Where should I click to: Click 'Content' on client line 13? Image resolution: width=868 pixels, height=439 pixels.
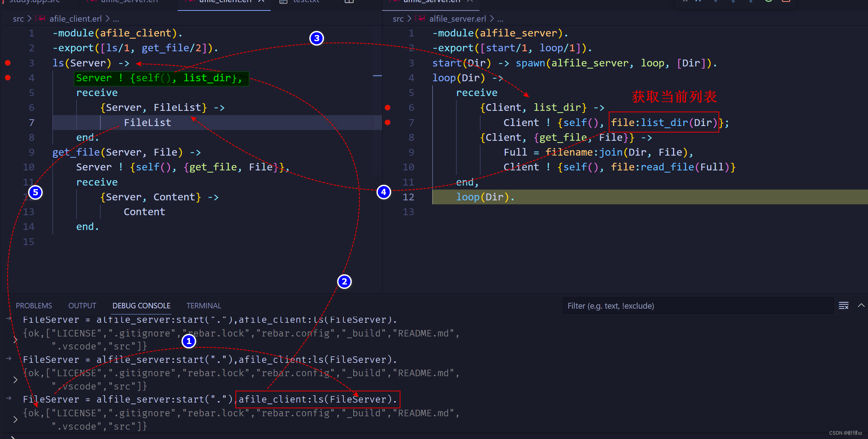(144, 212)
